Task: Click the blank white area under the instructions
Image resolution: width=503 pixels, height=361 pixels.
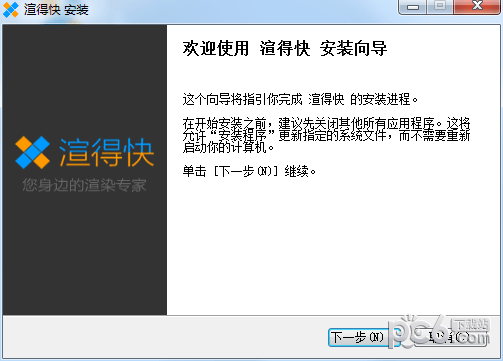Action: (333, 247)
